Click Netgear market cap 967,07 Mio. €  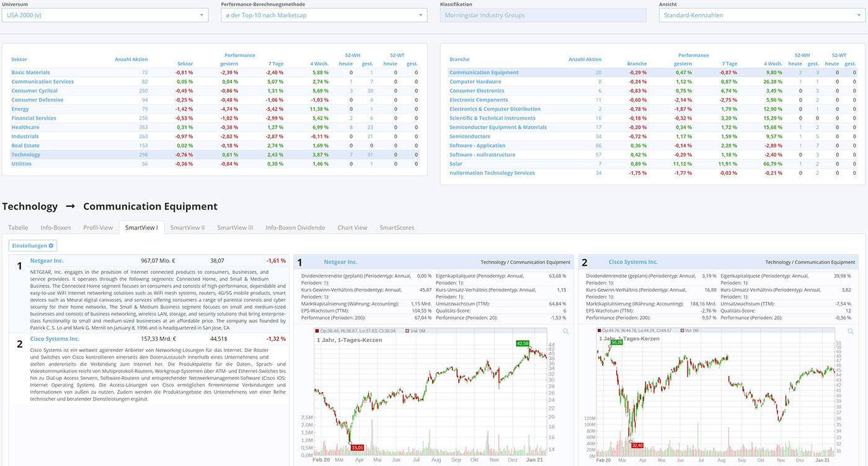tap(158, 261)
